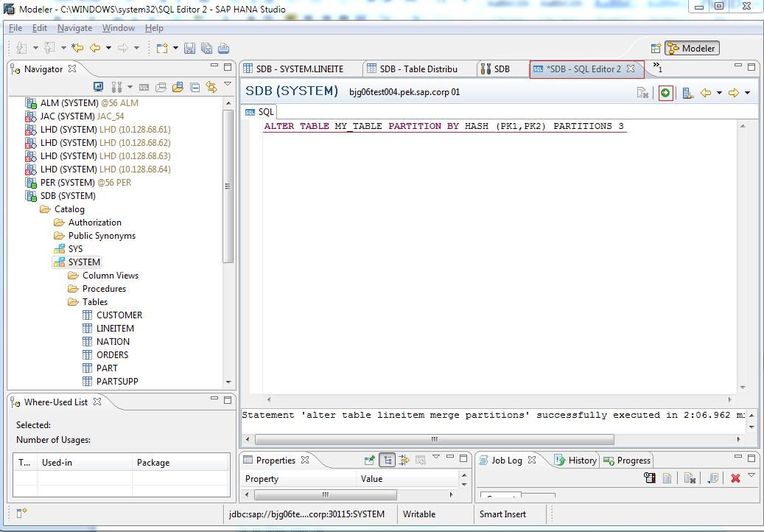This screenshot has height=532, width=764.
Task: Close the SDB - SQL Editor 2 tab
Action: pyautogui.click(x=631, y=69)
